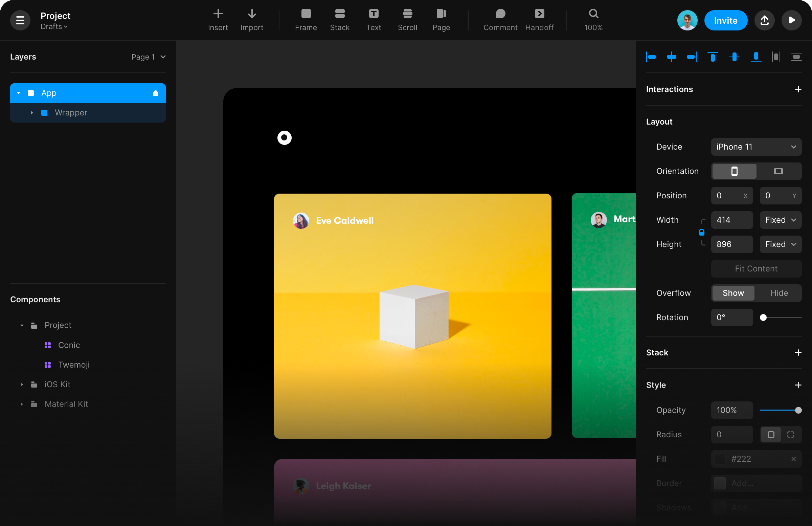Toggle Overflow to Hide
This screenshot has height=526, width=812.
pos(779,293)
